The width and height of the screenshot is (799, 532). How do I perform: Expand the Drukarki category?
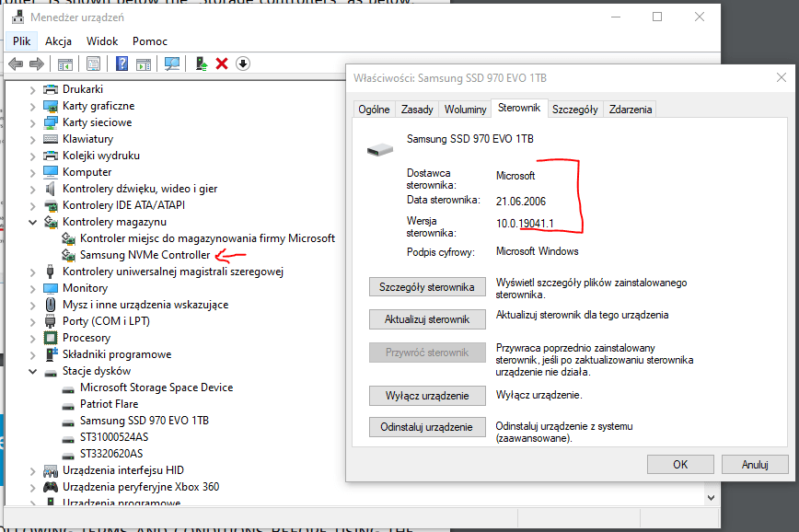(32, 90)
